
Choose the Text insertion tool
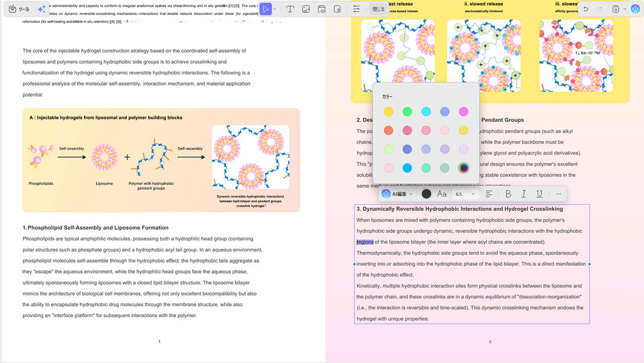[290, 9]
